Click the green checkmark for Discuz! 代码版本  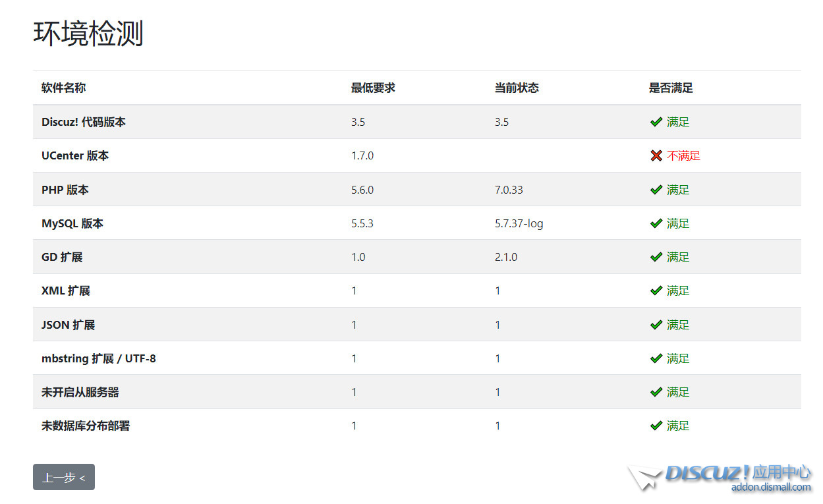coord(656,122)
